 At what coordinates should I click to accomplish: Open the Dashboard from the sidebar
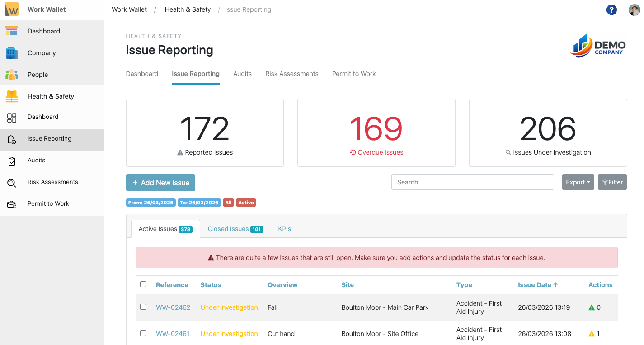11,31
